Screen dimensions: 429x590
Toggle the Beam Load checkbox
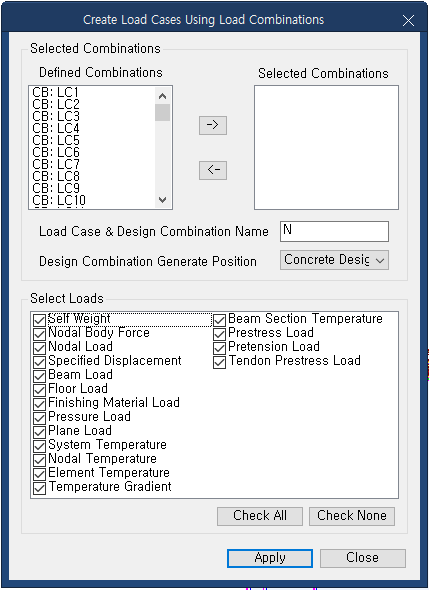(39, 376)
